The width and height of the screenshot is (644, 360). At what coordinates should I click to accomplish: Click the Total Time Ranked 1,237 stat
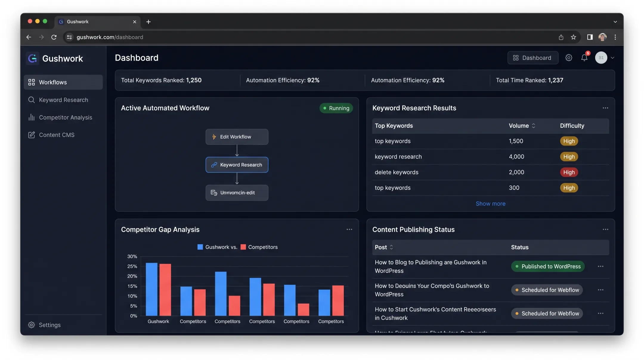(529, 80)
